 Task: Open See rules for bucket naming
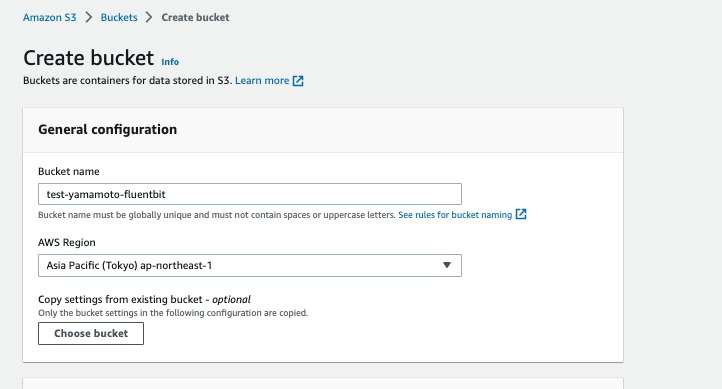(x=455, y=215)
